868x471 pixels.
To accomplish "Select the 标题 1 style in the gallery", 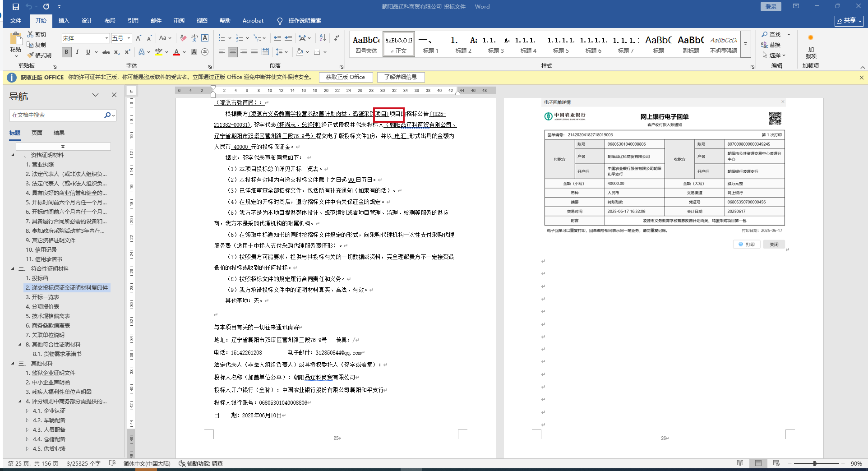I will pos(431,44).
